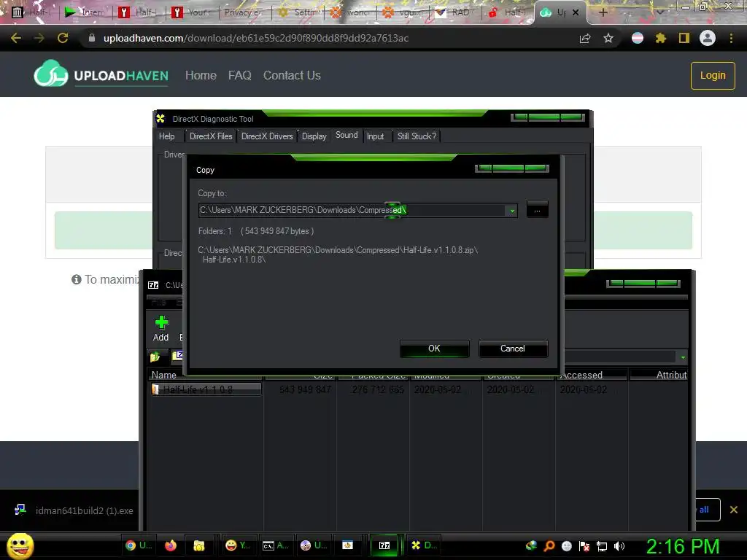The width and height of the screenshot is (747, 560).
Task: Click the Half-Life.v1.1.0.8 folder icon in 7-Zip
Action: pyautogui.click(x=155, y=389)
